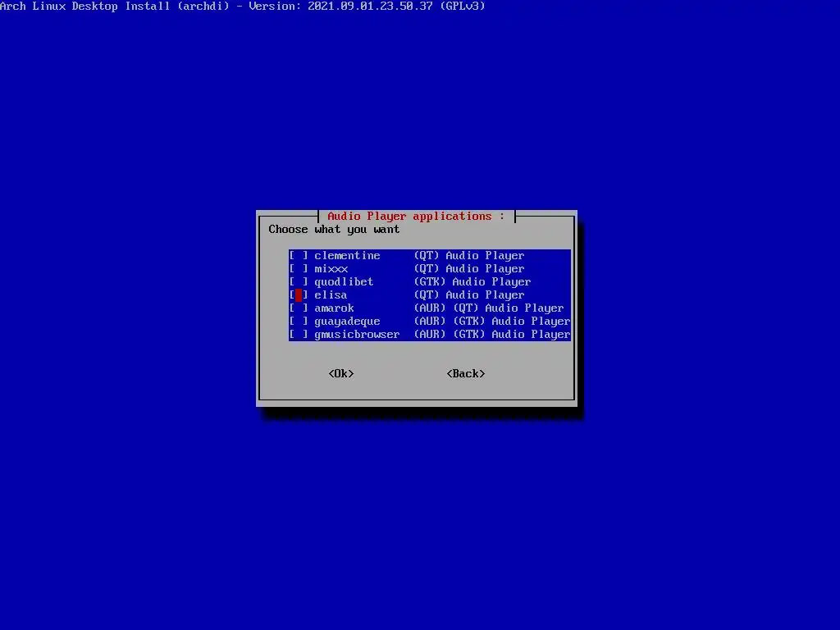Choose the amarok package name

point(335,308)
